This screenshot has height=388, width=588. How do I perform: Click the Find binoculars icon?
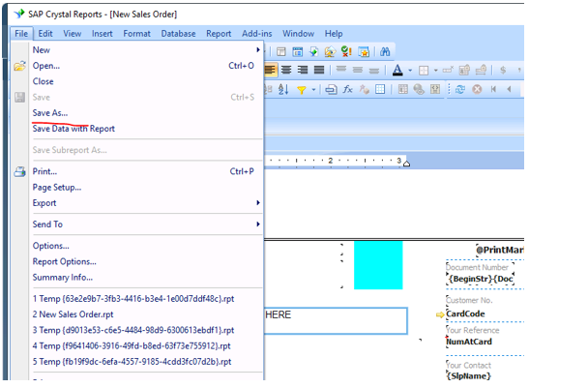pyautogui.click(x=385, y=51)
